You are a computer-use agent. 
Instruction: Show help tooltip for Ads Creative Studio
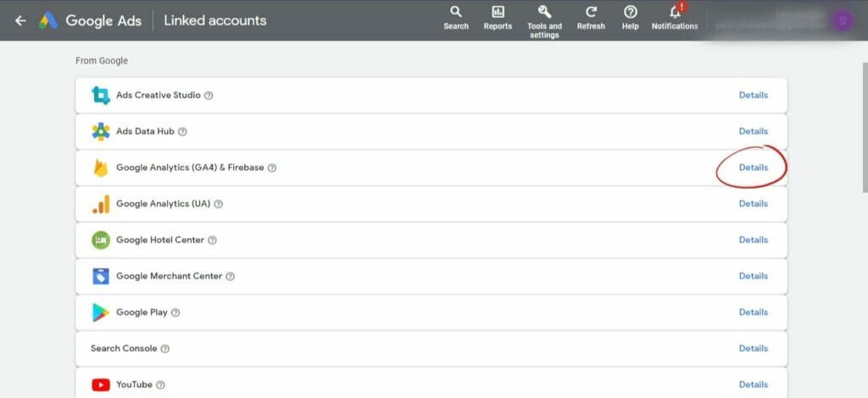pos(209,95)
